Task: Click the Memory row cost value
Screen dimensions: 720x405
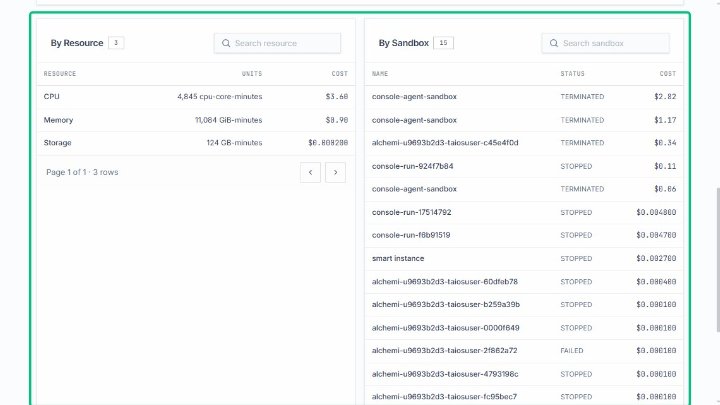Action: click(x=337, y=120)
